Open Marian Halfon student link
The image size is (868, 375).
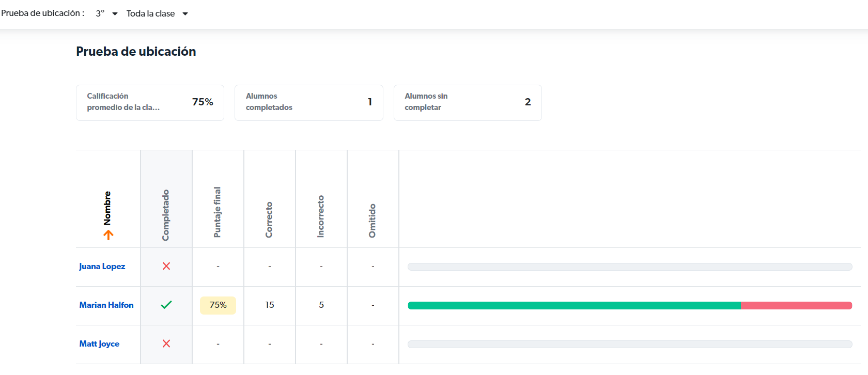[106, 305]
